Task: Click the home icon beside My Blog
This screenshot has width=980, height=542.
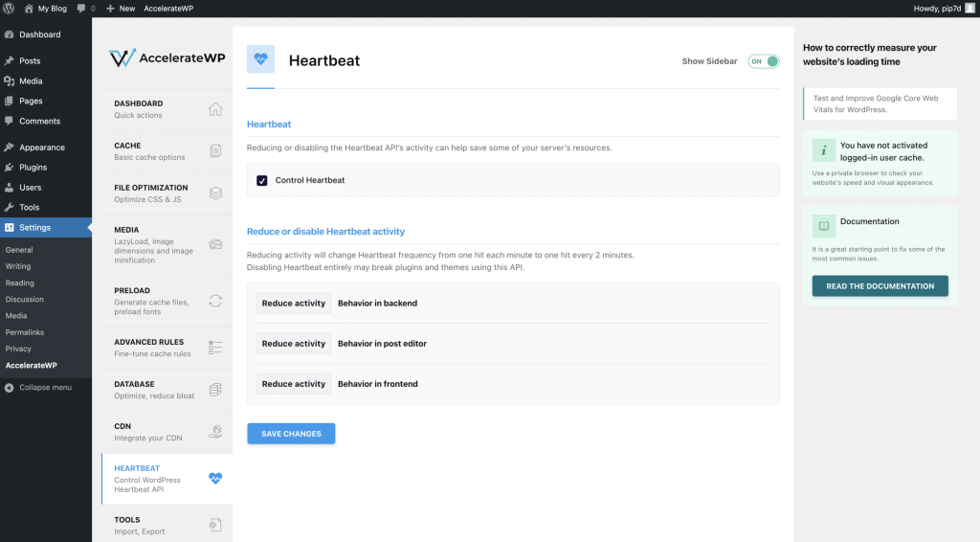Action: 29,8
